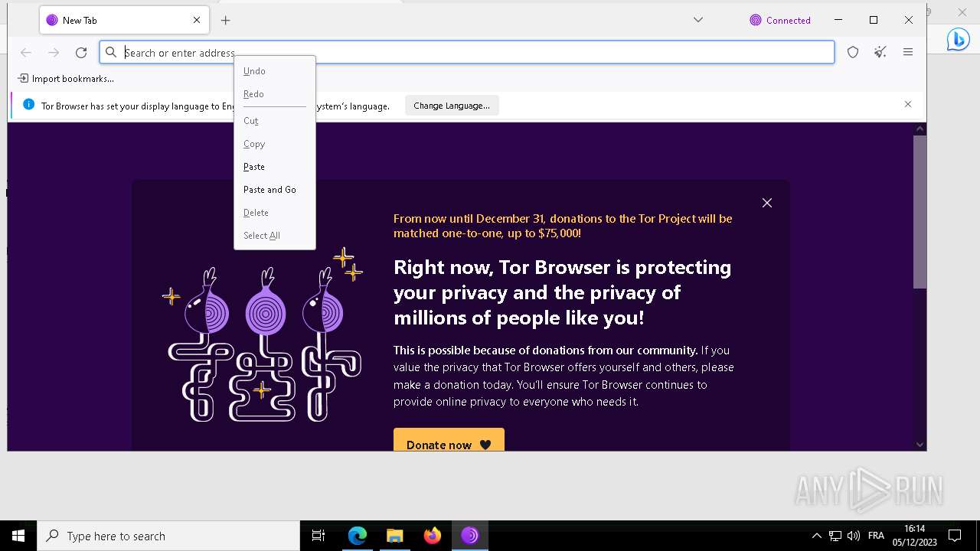Select Paste from the context menu
The image size is (980, 551).
pyautogui.click(x=275, y=167)
